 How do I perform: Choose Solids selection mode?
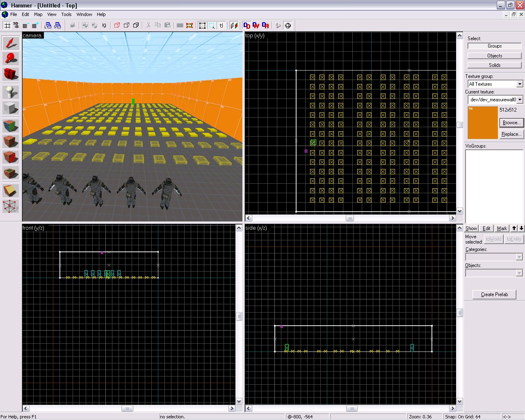click(495, 65)
